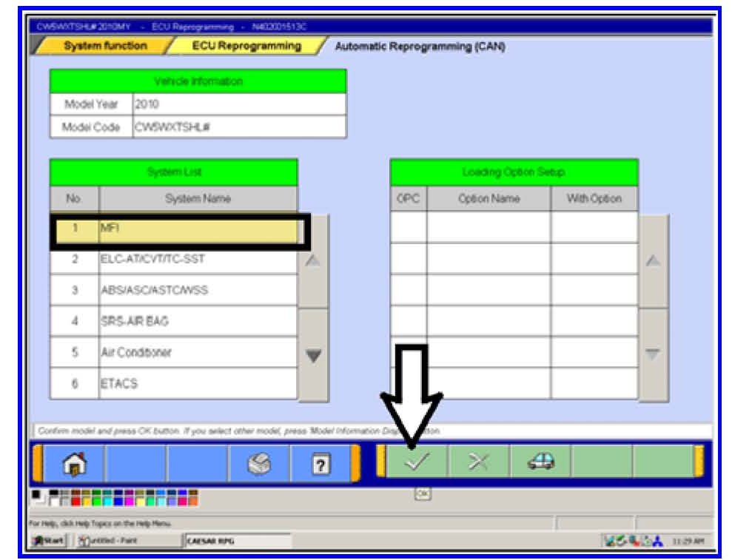The height and width of the screenshot is (560, 732).
Task: Choose SRS-AIR BAG from System List
Action: 198,322
